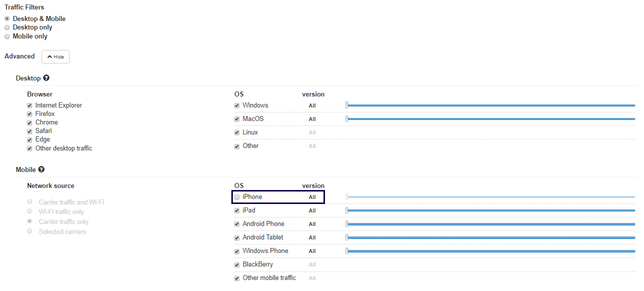Toggle the BlackBerry OS checkbox

click(x=237, y=264)
